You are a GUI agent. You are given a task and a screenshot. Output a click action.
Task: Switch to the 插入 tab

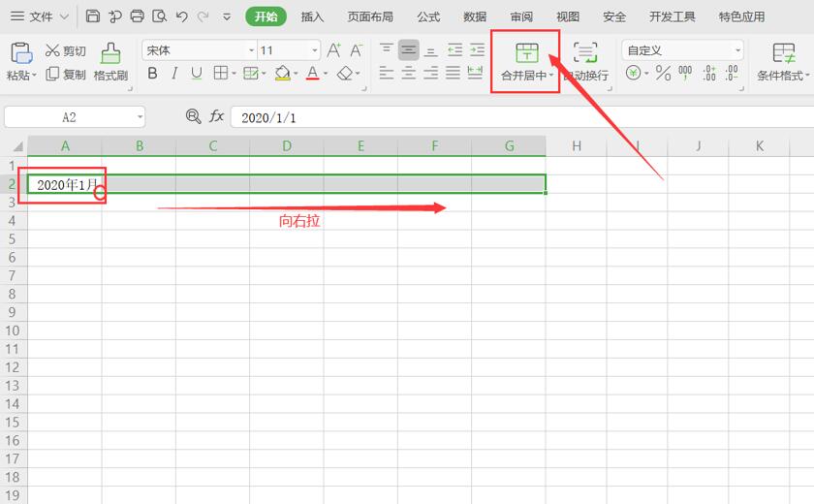312,16
